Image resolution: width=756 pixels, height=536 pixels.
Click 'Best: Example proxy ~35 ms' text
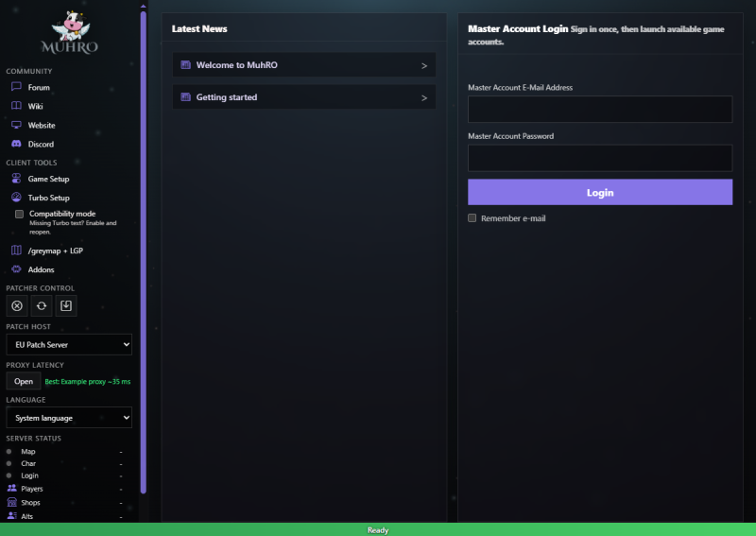87,381
